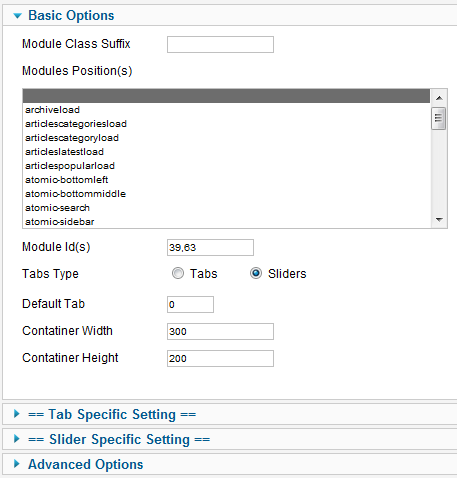
Task: Click the list scrollbar down arrow
Action: click(439, 220)
